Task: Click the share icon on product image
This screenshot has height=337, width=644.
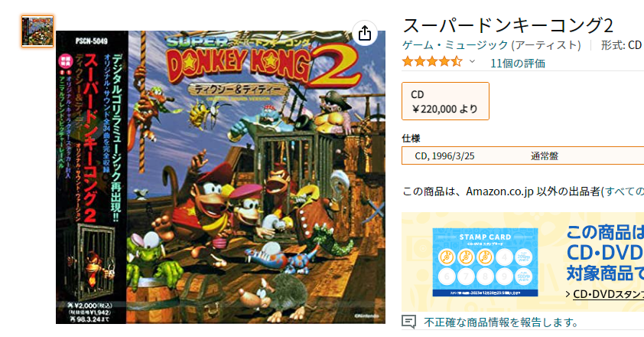Action: coord(365,34)
